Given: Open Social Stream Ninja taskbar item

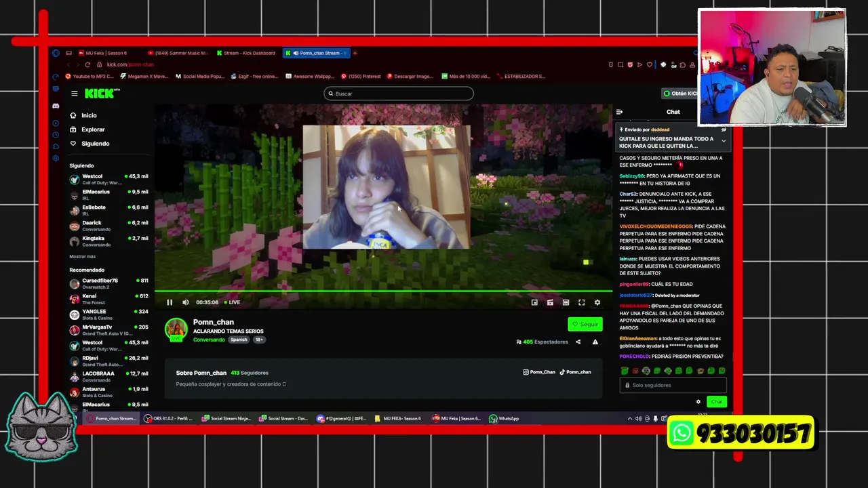Looking at the screenshot, I should click(x=226, y=418).
